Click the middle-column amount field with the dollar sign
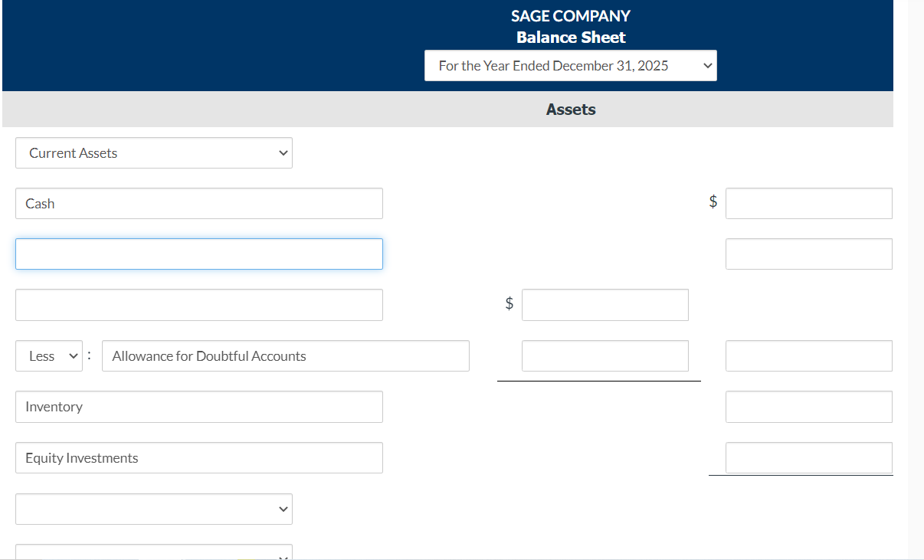This screenshot has height=560, width=924. point(605,305)
